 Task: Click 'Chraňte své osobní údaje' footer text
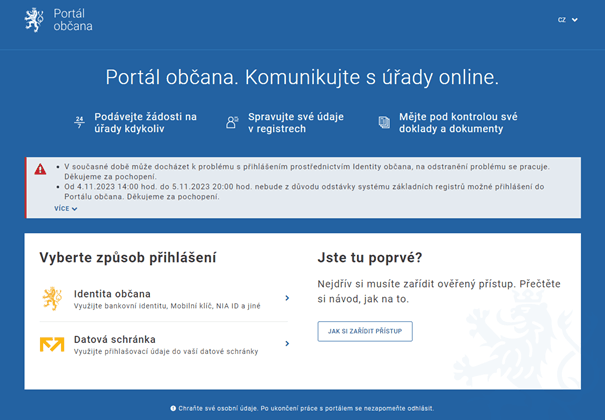pyautogui.click(x=306, y=408)
